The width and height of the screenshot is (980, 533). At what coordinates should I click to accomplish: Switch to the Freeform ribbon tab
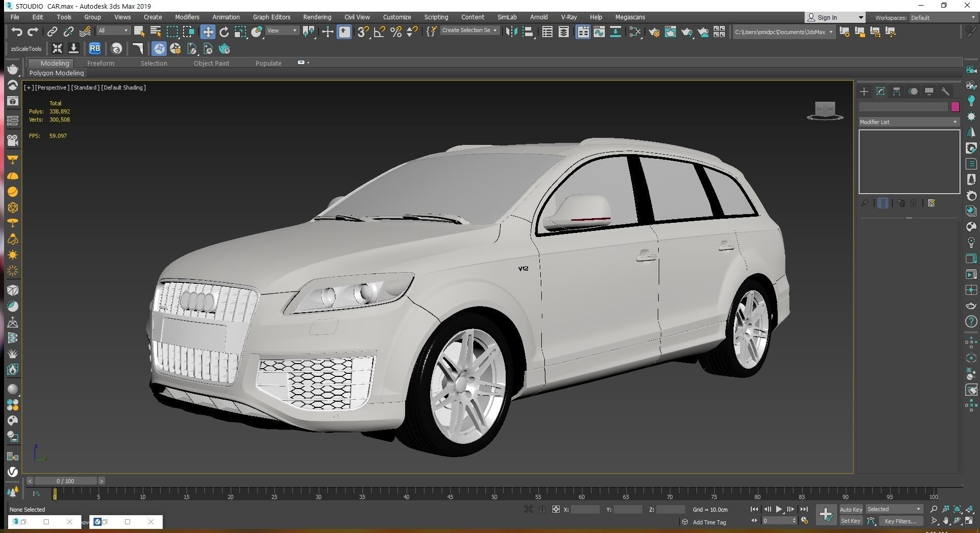pos(101,64)
